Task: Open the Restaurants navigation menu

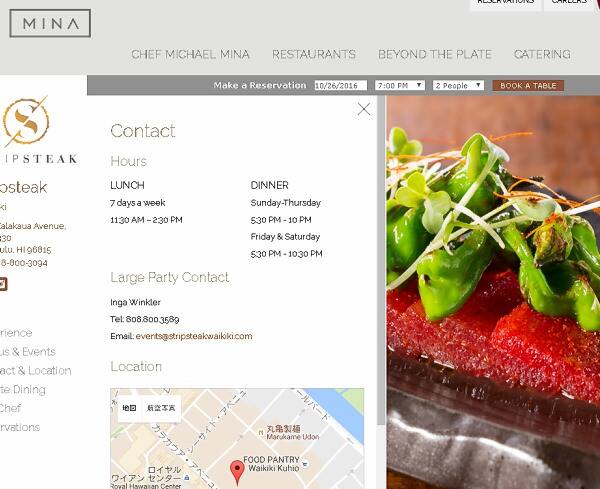Action: 314,54
